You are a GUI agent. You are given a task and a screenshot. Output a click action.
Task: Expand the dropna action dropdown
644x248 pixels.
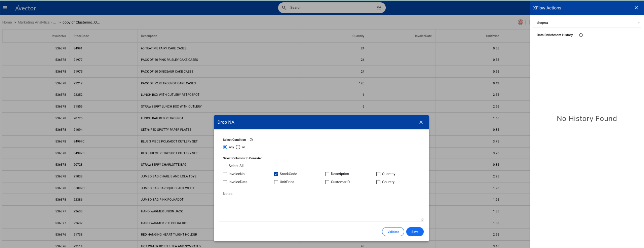pos(639,23)
